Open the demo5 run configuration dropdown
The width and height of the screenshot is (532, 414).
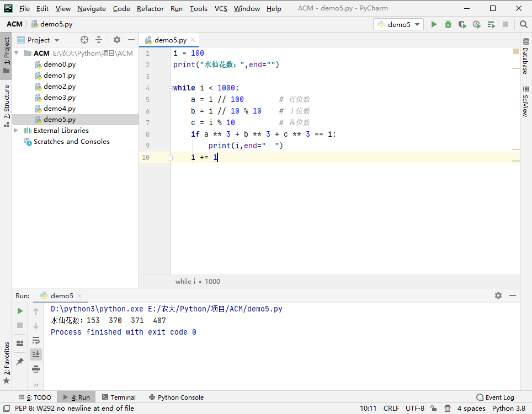click(398, 24)
